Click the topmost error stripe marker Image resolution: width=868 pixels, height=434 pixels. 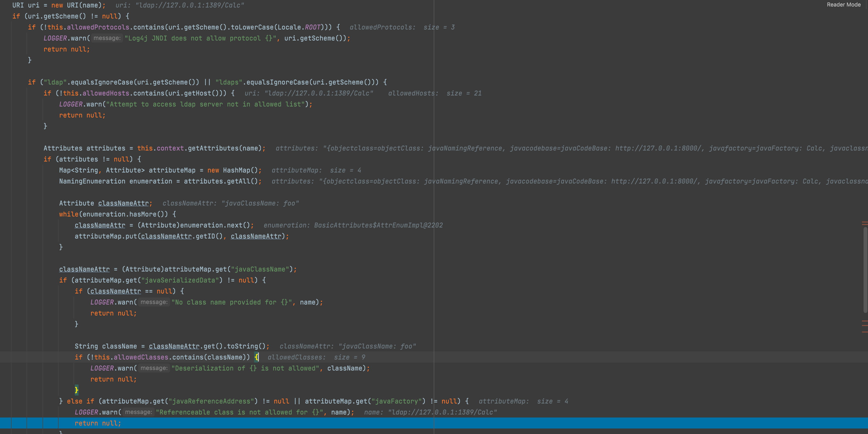coord(865,222)
